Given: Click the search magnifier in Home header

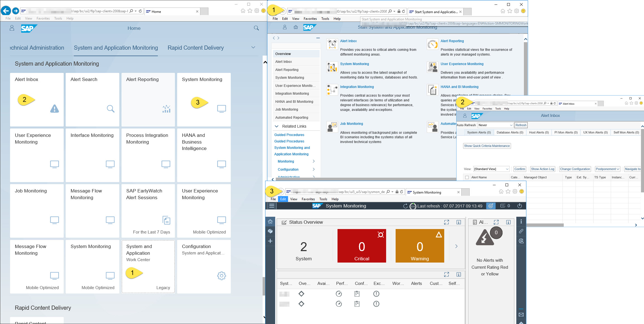Looking at the screenshot, I should coord(256,28).
